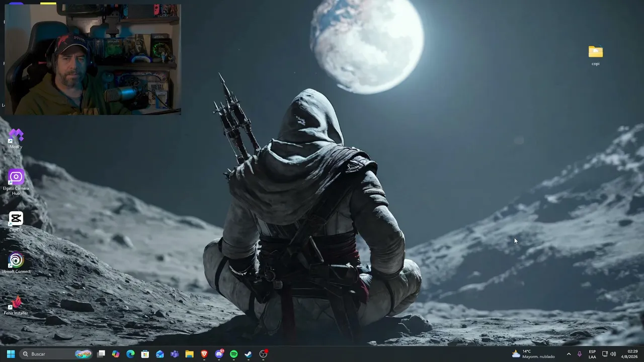
Task: Launch Elgato Camera Hub from the desktop
Action: tap(16, 182)
